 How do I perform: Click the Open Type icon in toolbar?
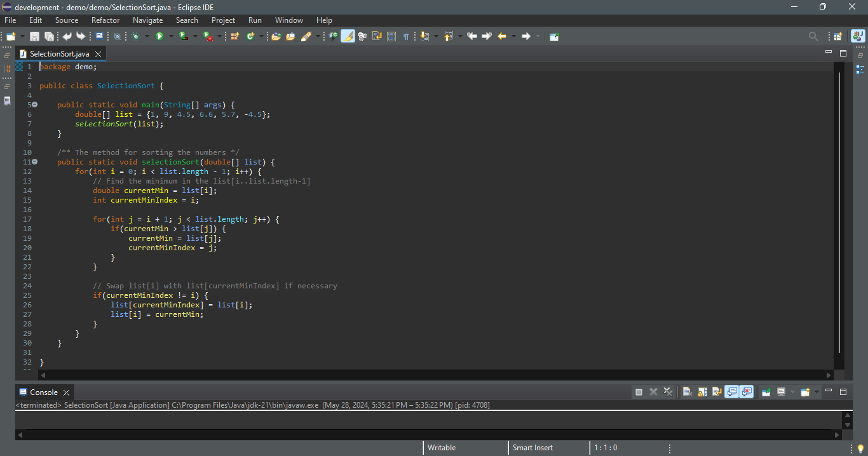click(x=276, y=37)
